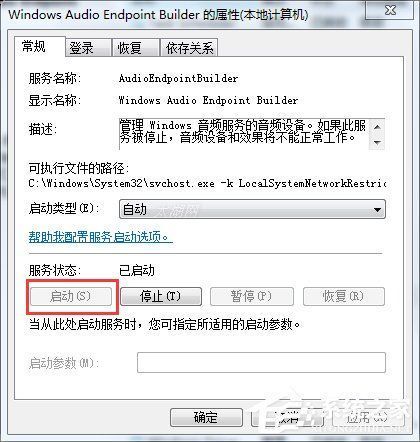
Task: Click inside the 描述 description text box
Action: [x=244, y=134]
